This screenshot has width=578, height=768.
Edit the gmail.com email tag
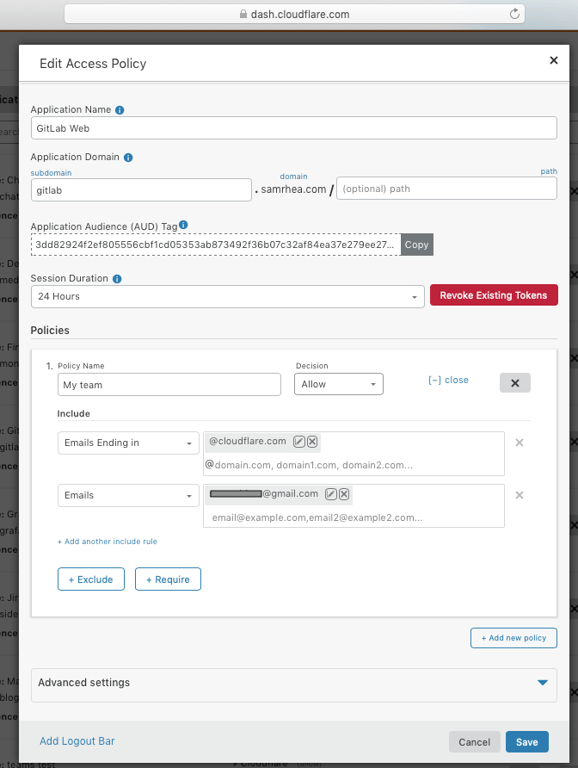(x=331, y=494)
